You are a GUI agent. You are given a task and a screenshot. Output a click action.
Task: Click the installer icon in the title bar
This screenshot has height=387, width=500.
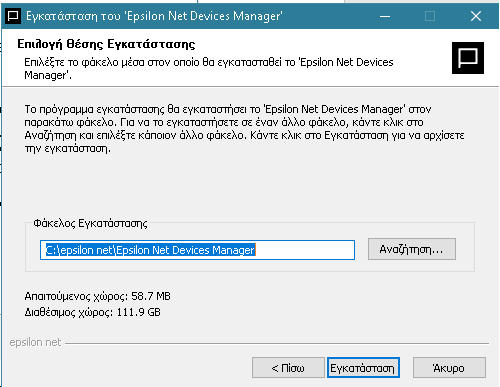[x=13, y=16]
